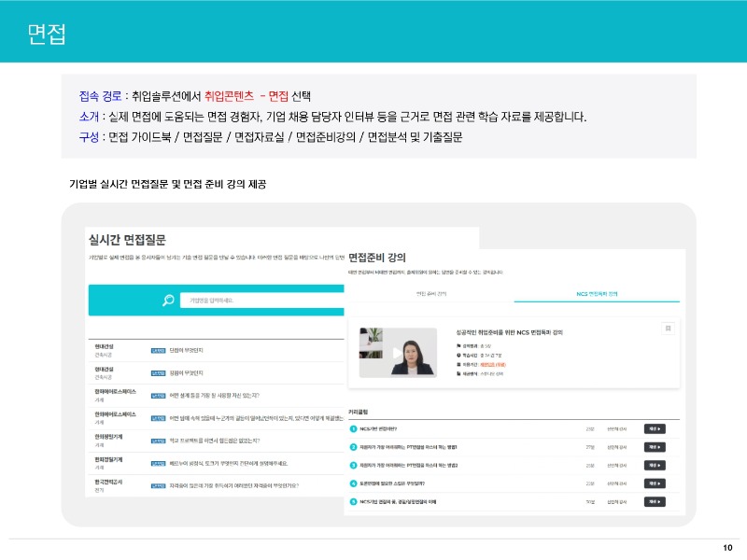Click the 실시간 badge beside 현대건설
Viewport: 747px width, 560px height.
tap(158, 349)
